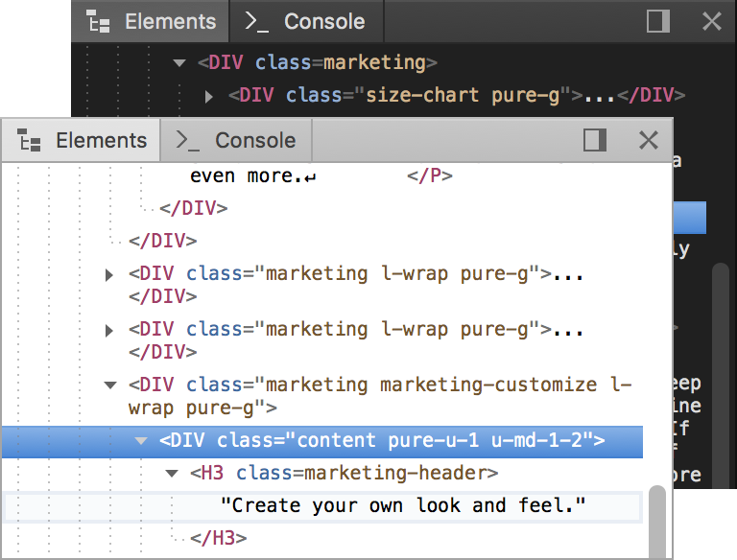Click Console prompt icon in dark DevTools
Image resolution: width=737 pixels, height=560 pixels.
coord(256,22)
